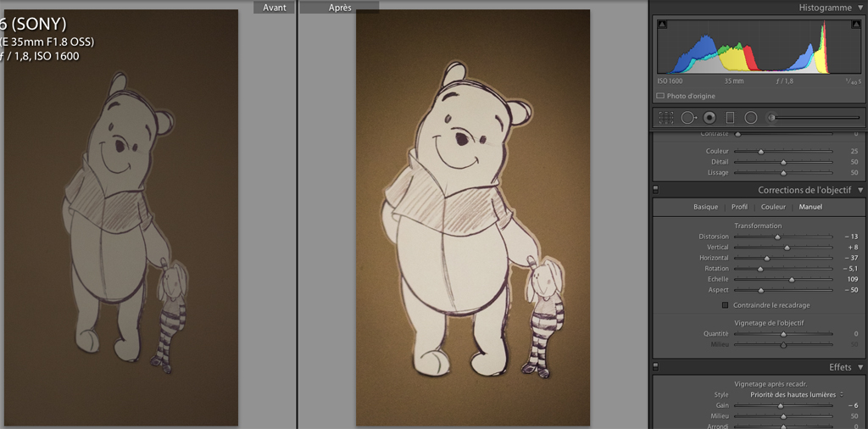This screenshot has height=429, width=868.
Task: Click the Echelle slider handle
Action: click(792, 280)
